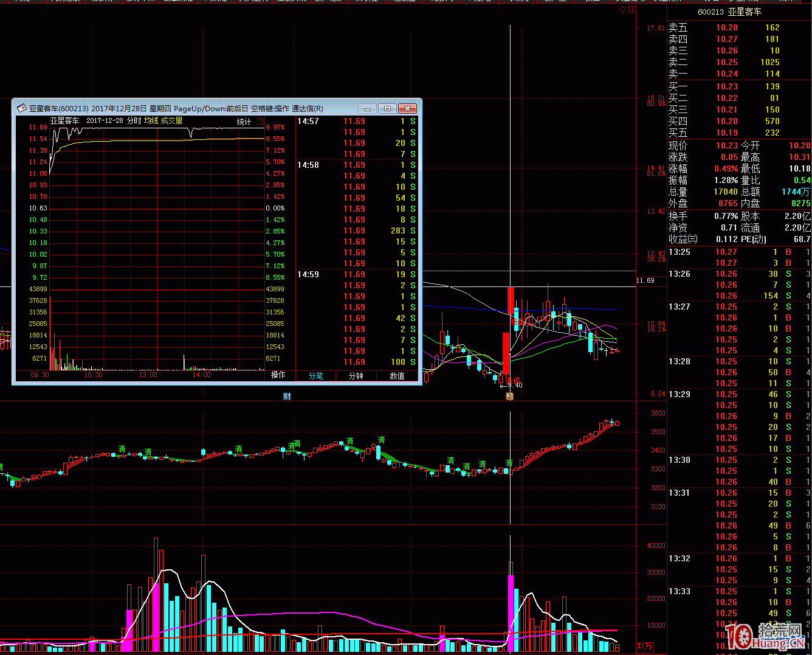Click the red 统计 box icon in the popup
Image resolution: width=812 pixels, height=655 pixels.
click(260, 122)
